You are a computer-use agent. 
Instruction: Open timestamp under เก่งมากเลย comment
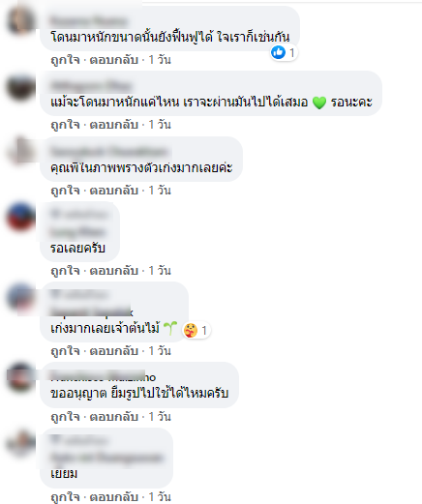click(160, 350)
